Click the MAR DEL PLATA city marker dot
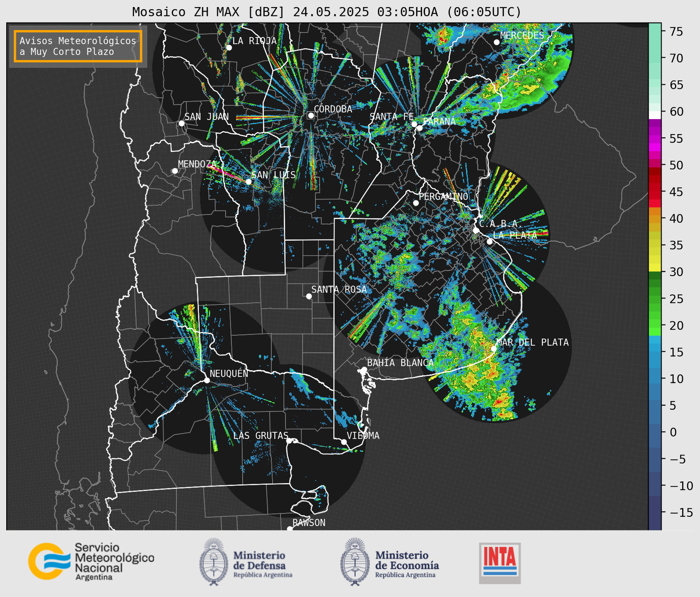The height and width of the screenshot is (597, 700). 494,349
